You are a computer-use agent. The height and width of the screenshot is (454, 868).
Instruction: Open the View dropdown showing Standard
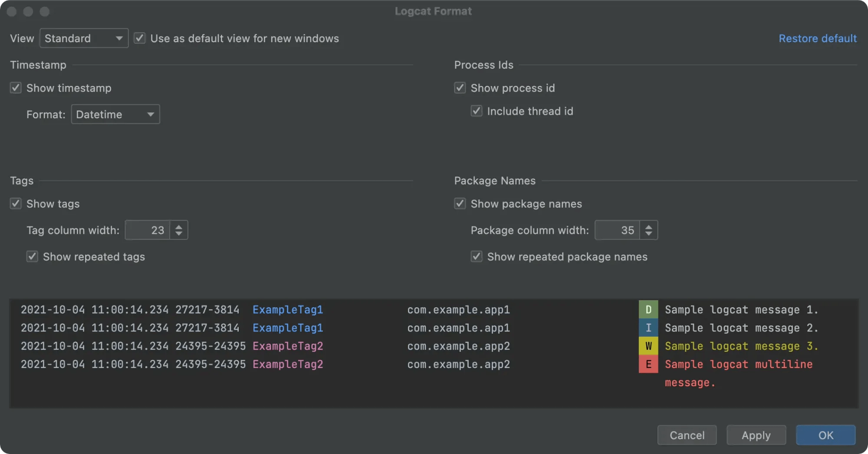pyautogui.click(x=84, y=38)
